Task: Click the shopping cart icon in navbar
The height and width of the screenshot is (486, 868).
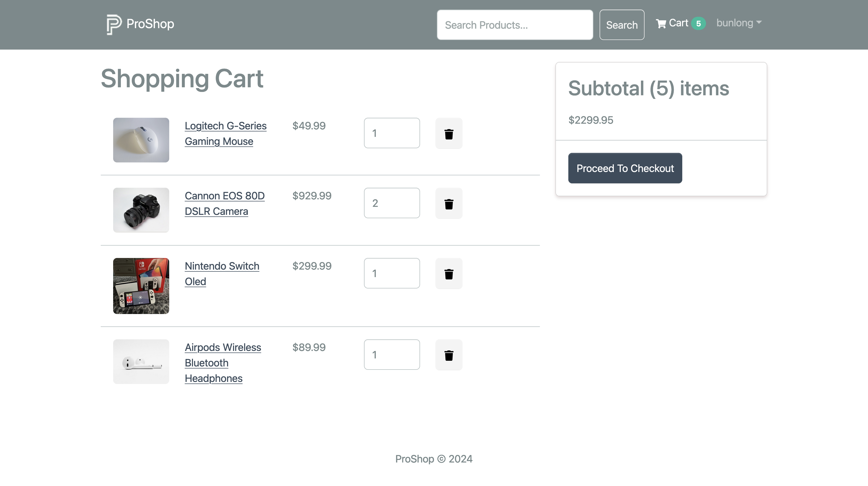Action: (x=661, y=23)
